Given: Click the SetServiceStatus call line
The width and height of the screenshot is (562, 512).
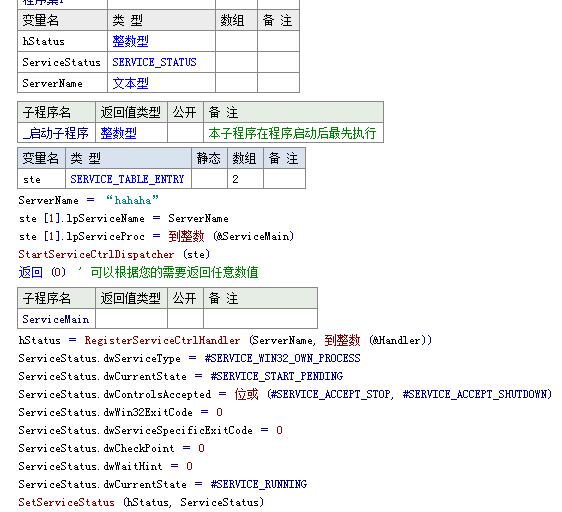Looking at the screenshot, I should point(141,502).
